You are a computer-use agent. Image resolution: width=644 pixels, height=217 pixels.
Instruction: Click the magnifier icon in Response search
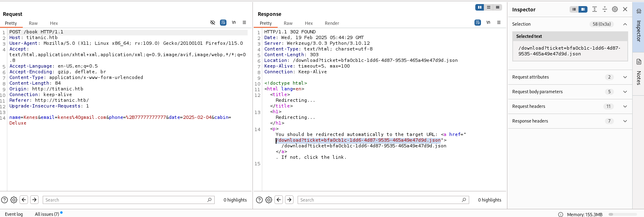pos(464,200)
